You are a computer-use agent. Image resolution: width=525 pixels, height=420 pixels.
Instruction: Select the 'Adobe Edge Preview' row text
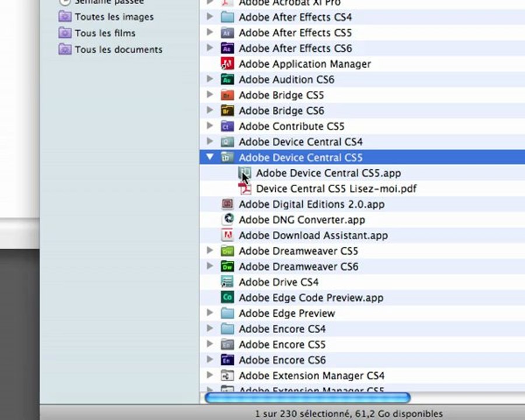coord(287,313)
